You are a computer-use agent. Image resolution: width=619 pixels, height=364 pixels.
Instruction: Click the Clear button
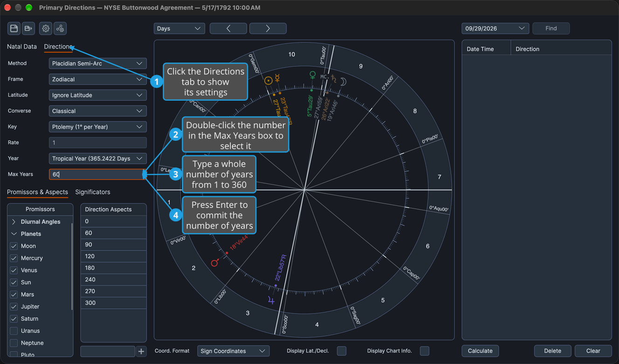tap(593, 351)
